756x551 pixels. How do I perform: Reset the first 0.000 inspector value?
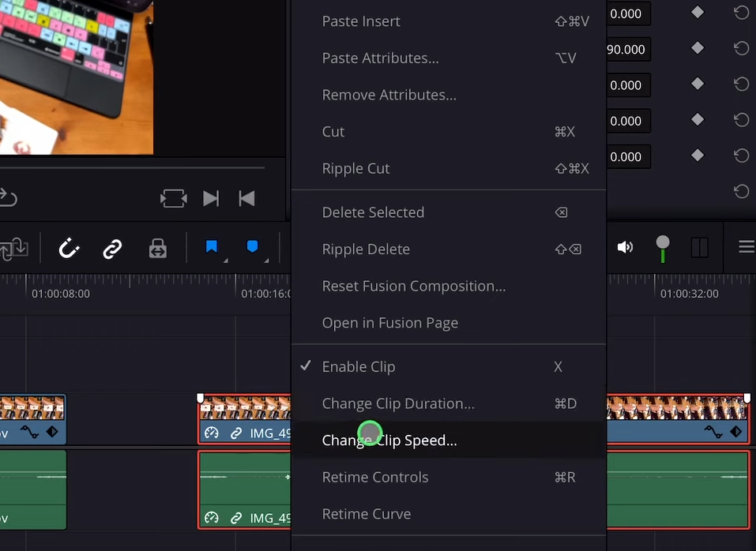pos(741,13)
